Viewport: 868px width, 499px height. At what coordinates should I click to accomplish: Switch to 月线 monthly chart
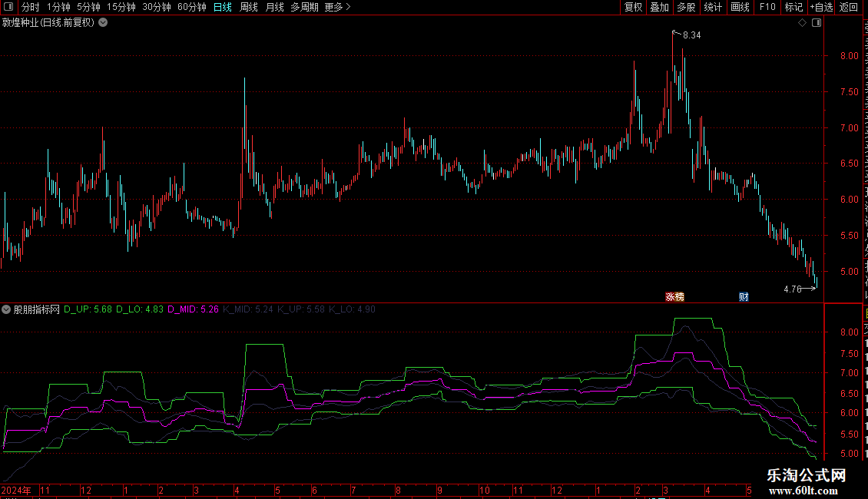coord(274,7)
